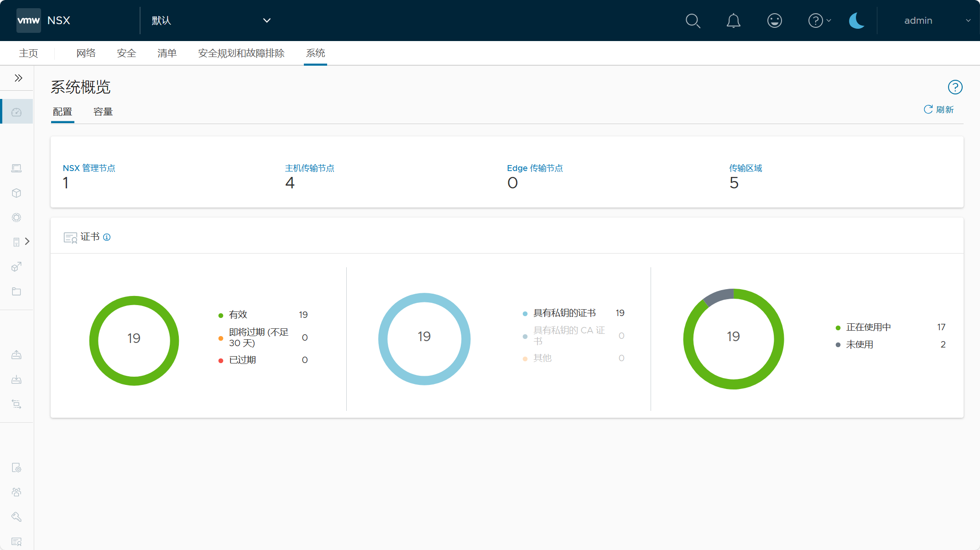Click the download tray icon in sidebar
Image resolution: width=980 pixels, height=550 pixels.
[16, 379]
